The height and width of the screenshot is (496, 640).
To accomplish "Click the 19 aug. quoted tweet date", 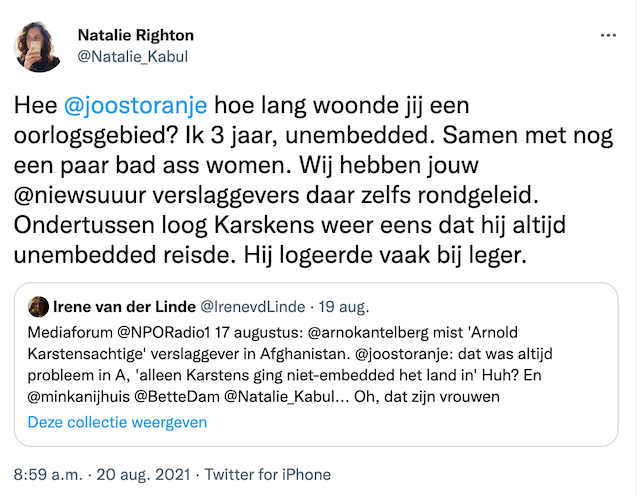I will click(344, 307).
